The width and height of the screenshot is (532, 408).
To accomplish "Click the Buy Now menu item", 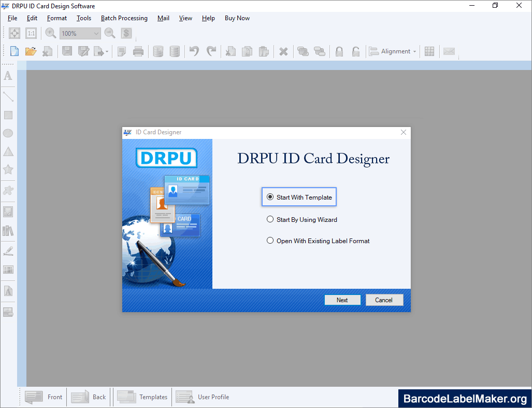I will click(237, 18).
